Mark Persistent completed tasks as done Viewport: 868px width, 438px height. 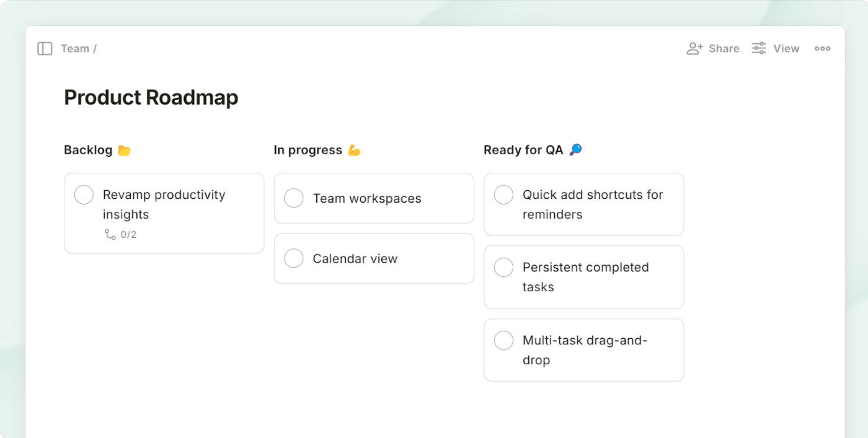tap(503, 268)
